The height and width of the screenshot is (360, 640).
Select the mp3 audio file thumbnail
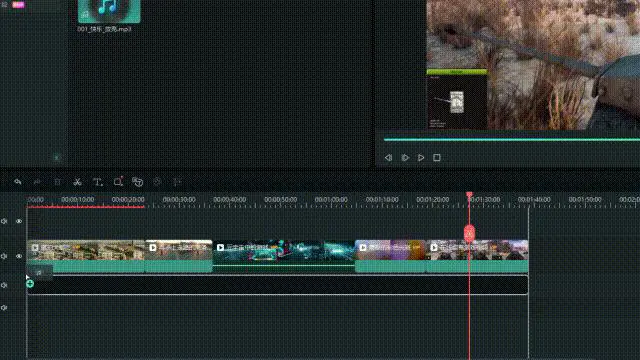[109, 11]
